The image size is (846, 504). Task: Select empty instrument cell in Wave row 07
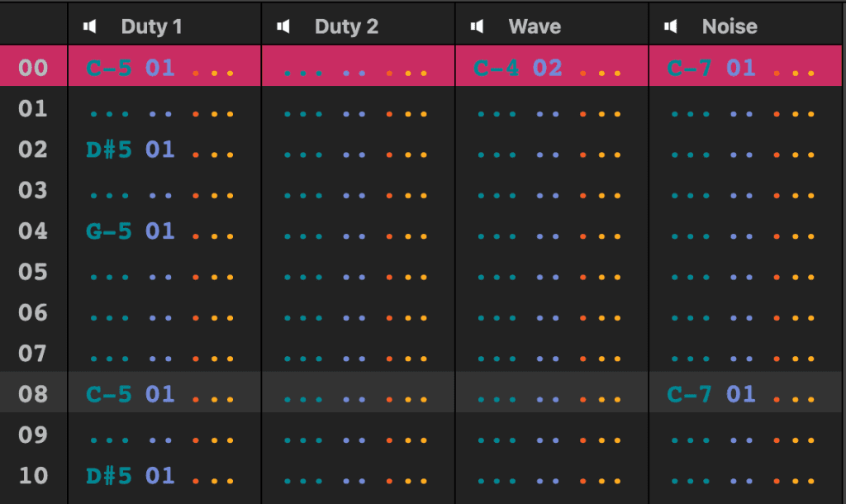(548, 359)
